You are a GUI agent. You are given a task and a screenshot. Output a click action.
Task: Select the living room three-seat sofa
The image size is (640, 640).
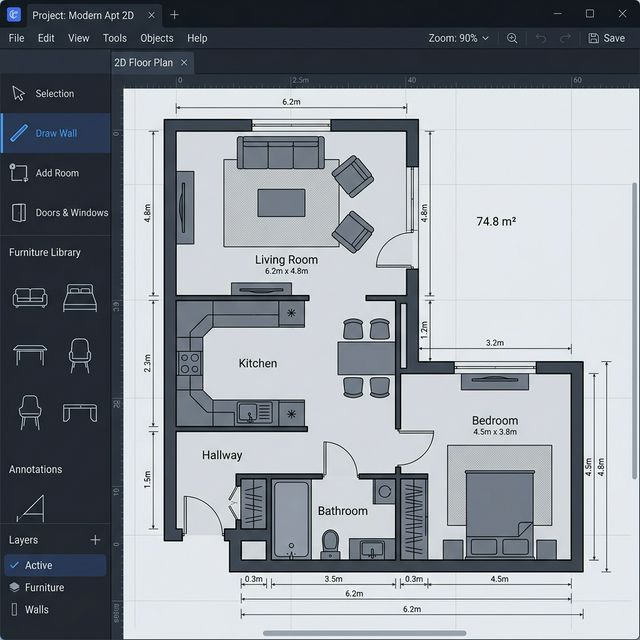click(x=281, y=153)
